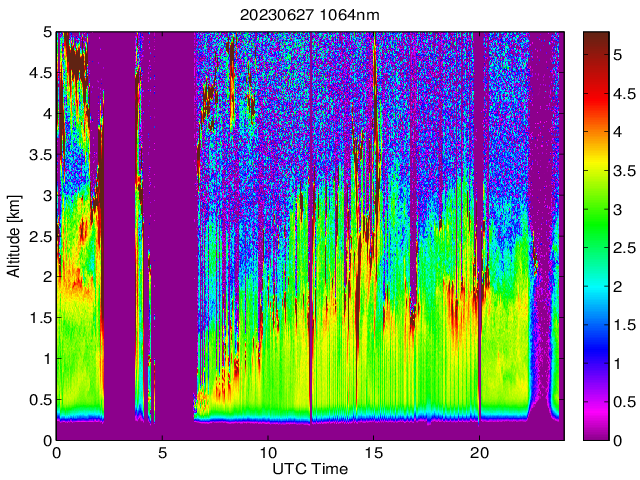Click the y-axis tick label '3.5'
This screenshot has width=640, height=480.
pyautogui.click(x=41, y=155)
